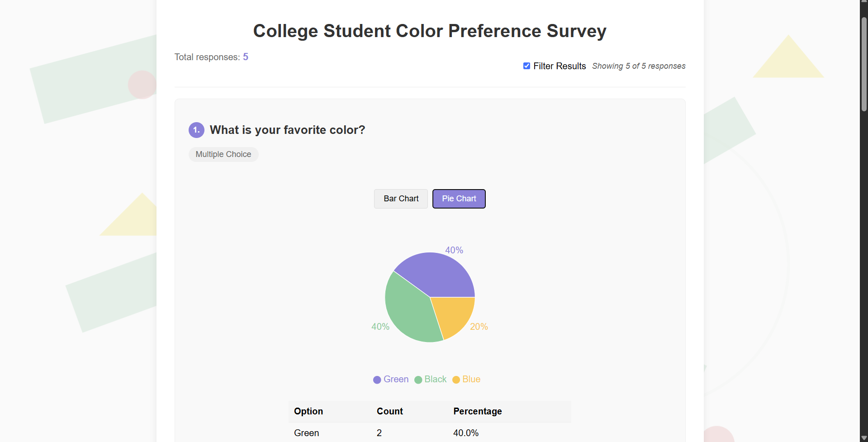
Task: Switch to the Bar Chart view
Action: tap(401, 199)
